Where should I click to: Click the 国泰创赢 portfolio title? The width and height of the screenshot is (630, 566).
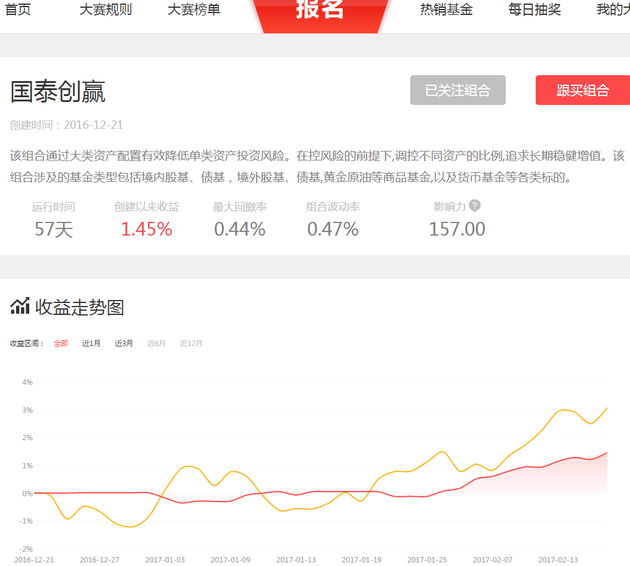[x=57, y=92]
